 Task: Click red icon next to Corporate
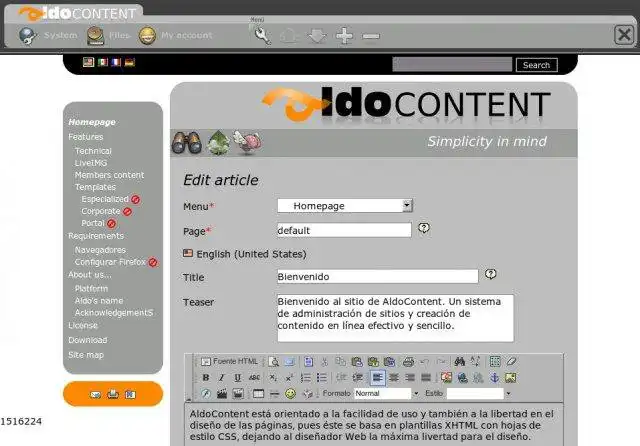click(x=127, y=212)
